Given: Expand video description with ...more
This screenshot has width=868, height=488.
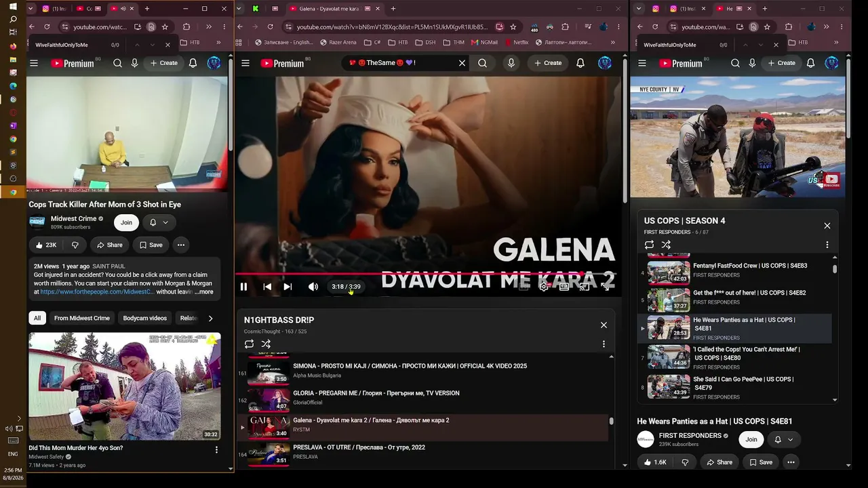Looking at the screenshot, I should tap(203, 292).
